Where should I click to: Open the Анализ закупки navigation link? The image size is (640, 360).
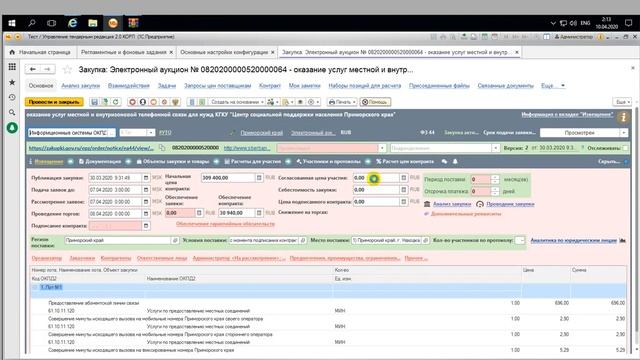80,86
